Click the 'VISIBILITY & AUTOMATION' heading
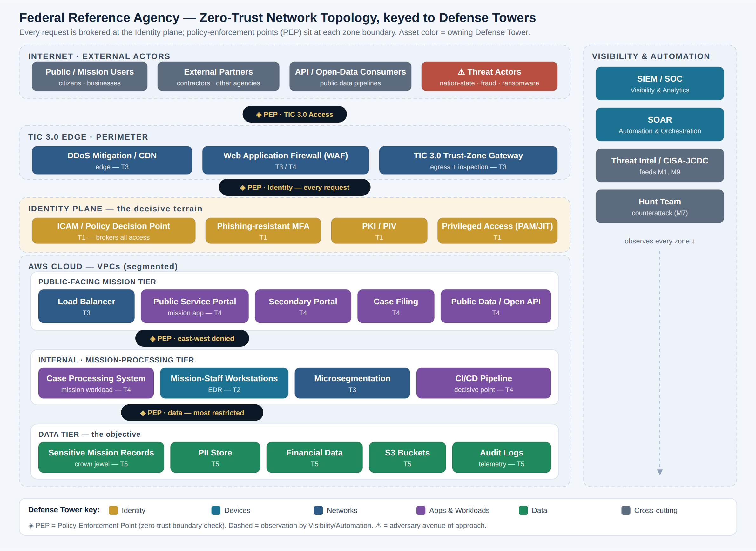This screenshot has height=551, width=756. [x=651, y=56]
